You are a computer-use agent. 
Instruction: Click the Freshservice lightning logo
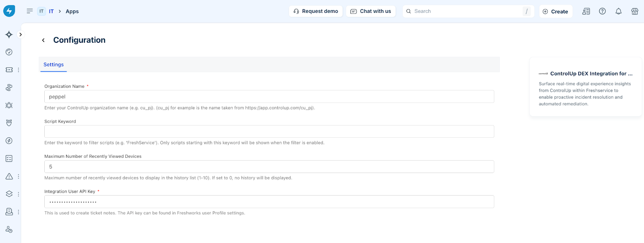(x=9, y=11)
